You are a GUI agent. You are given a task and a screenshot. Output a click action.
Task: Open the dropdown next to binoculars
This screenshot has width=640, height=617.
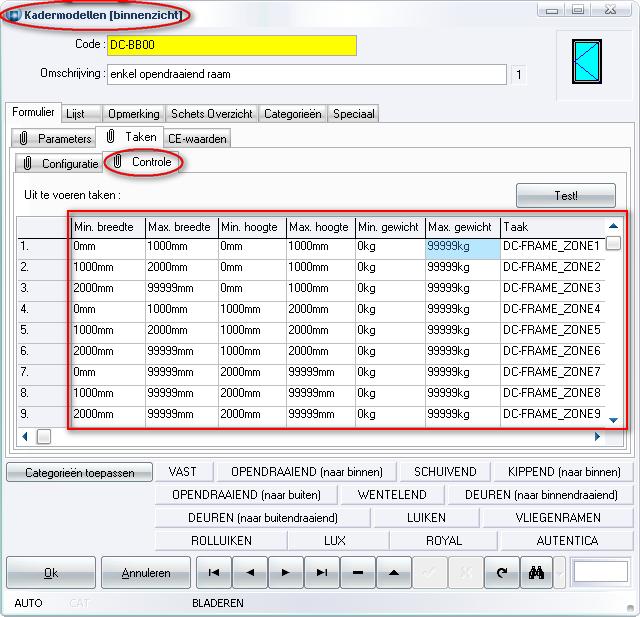pyautogui.click(x=559, y=573)
